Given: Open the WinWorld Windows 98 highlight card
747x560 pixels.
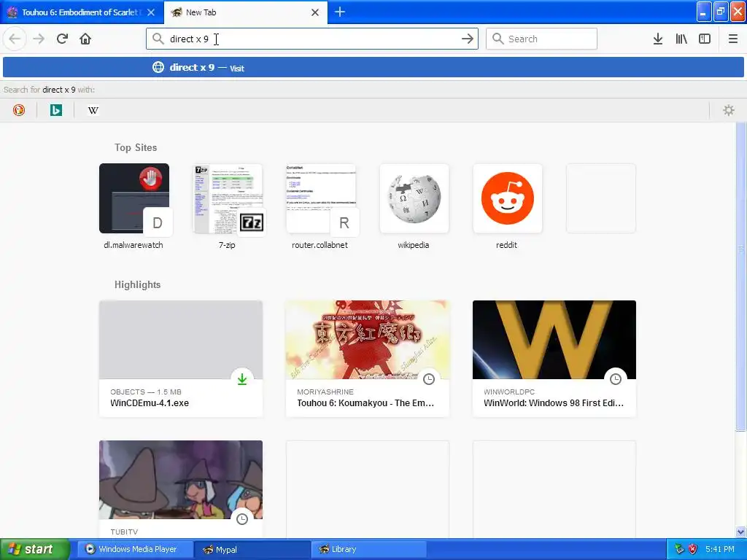Looking at the screenshot, I should coord(554,359).
